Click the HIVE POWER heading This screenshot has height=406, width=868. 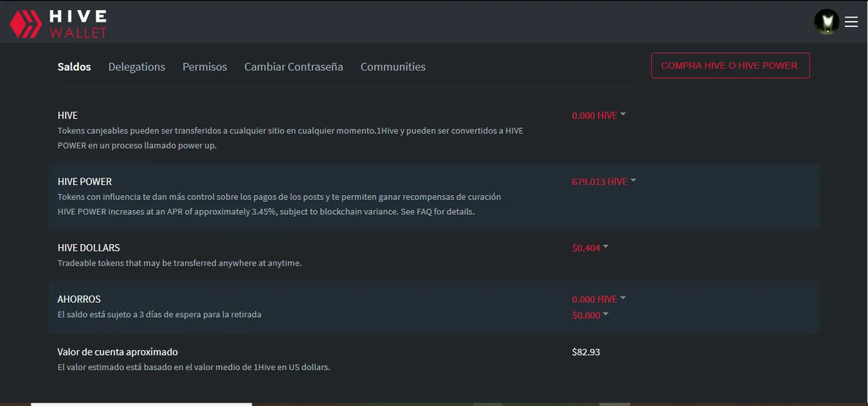pos(85,182)
